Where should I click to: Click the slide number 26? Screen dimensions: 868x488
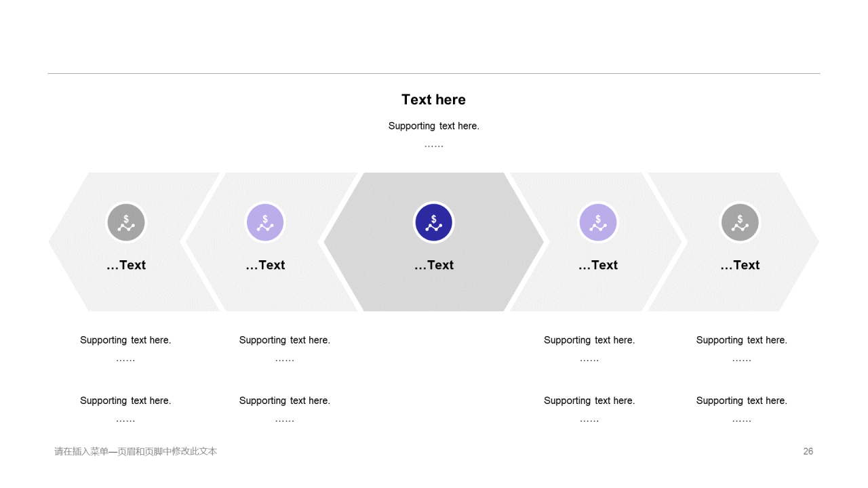tap(808, 451)
